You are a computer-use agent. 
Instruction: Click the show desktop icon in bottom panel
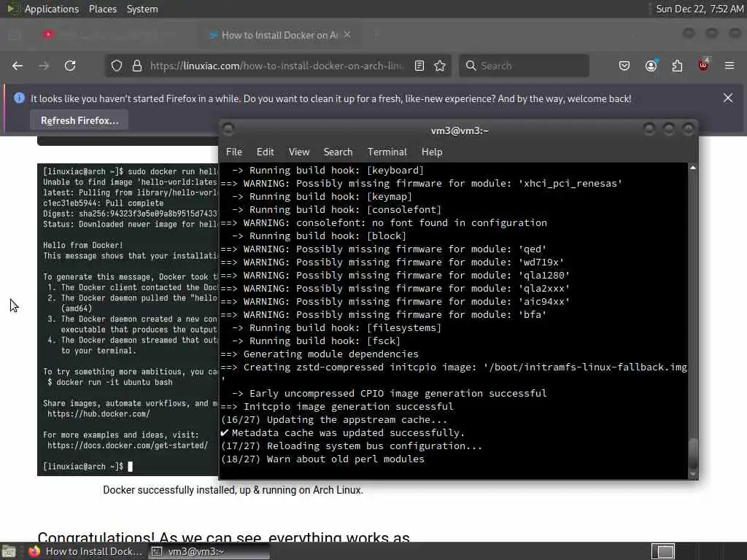[x=9, y=551]
